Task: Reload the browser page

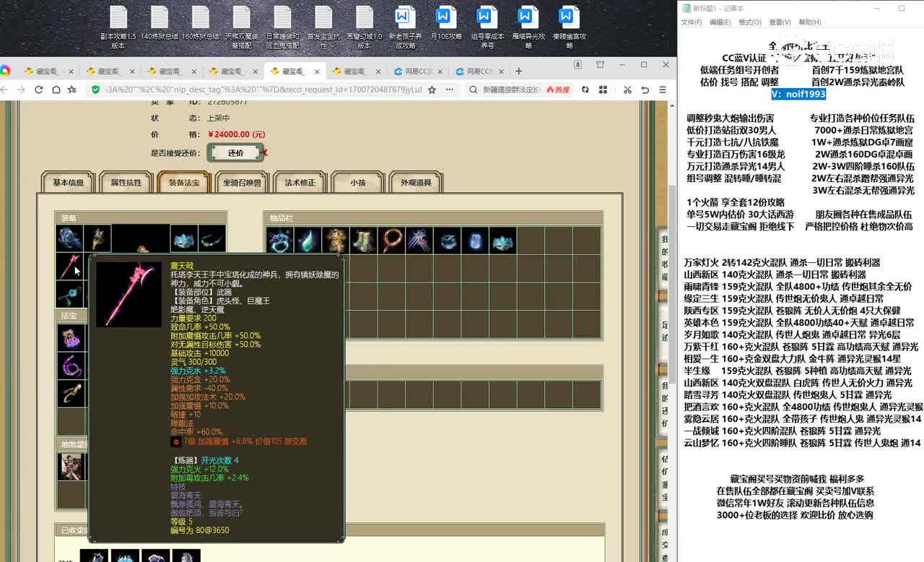Action: [38, 90]
